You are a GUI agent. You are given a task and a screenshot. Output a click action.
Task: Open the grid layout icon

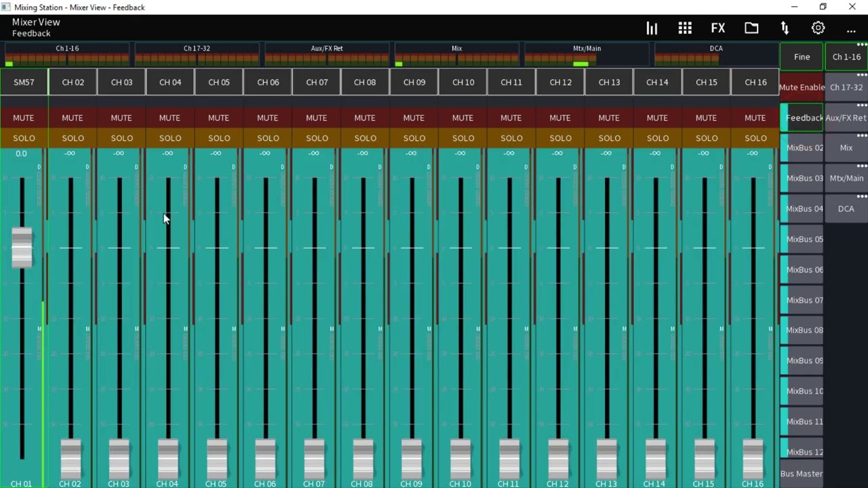pyautogui.click(x=685, y=28)
